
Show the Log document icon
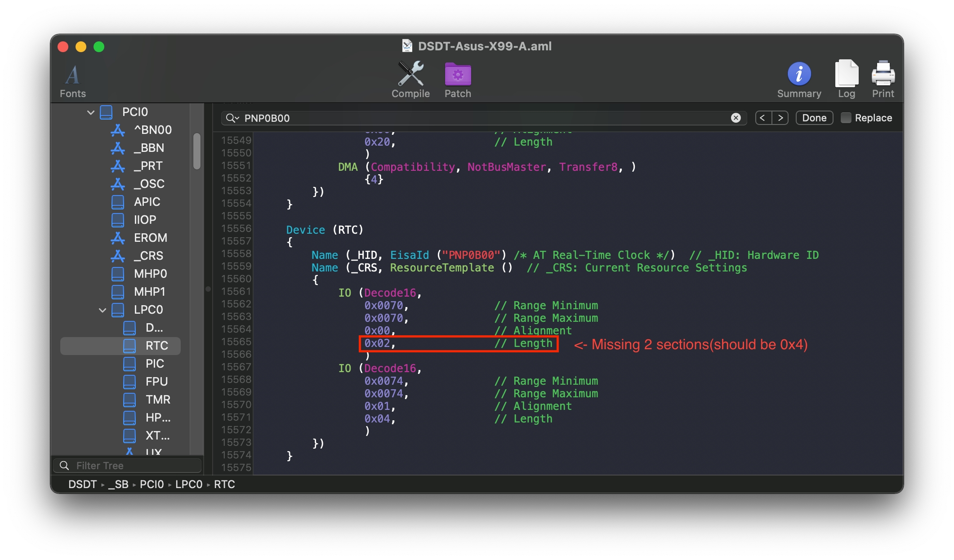[846, 74]
